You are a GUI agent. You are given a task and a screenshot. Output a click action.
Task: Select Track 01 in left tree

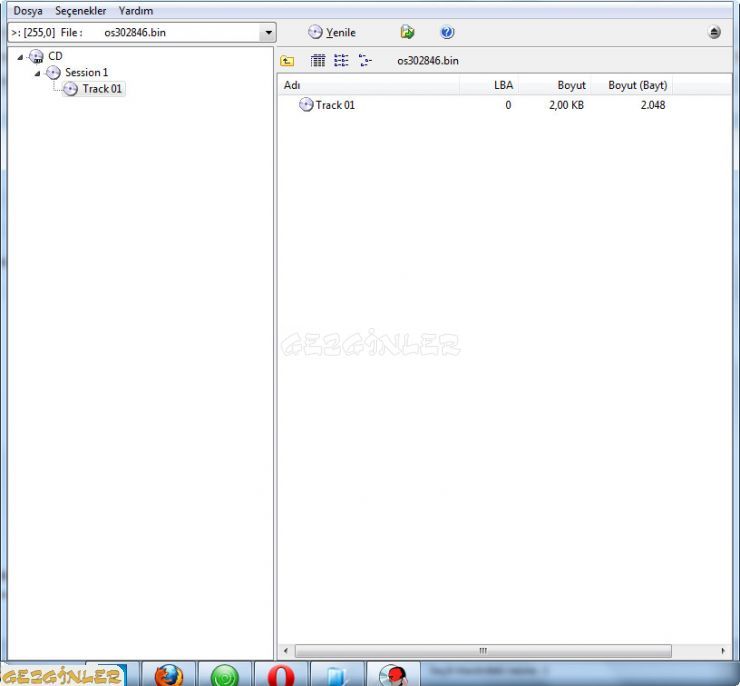[x=102, y=89]
